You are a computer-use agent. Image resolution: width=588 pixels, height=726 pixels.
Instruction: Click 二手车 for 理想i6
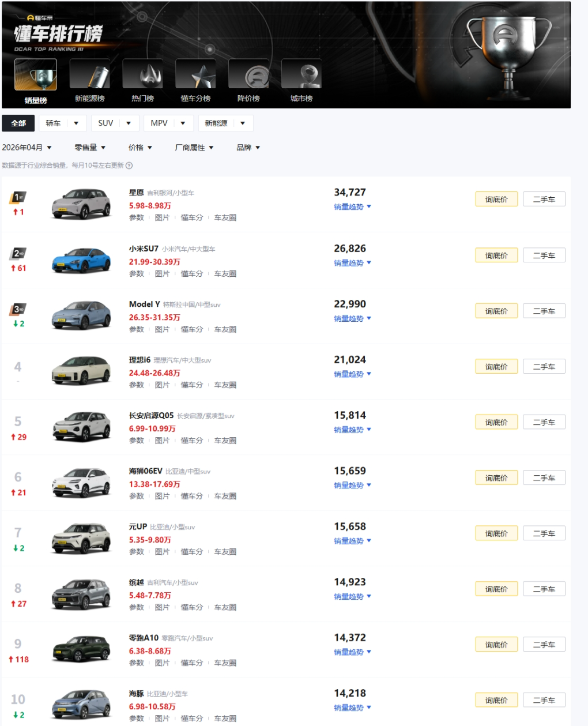click(544, 367)
